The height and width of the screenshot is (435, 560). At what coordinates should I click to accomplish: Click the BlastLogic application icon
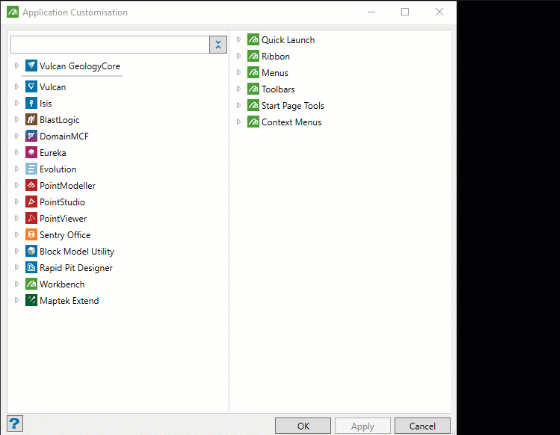click(31, 119)
